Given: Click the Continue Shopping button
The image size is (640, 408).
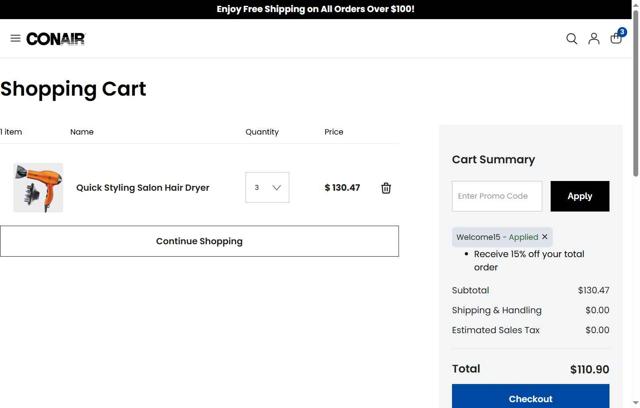Looking at the screenshot, I should pyautogui.click(x=199, y=241).
